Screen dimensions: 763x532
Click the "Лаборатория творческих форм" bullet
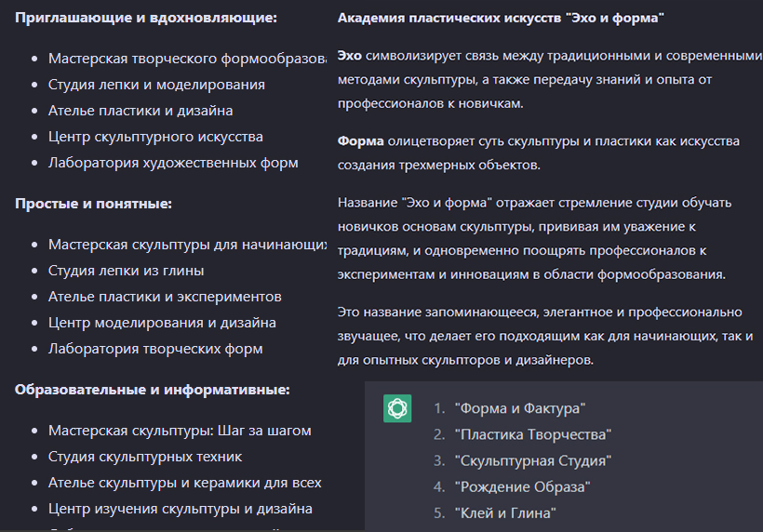tap(155, 349)
